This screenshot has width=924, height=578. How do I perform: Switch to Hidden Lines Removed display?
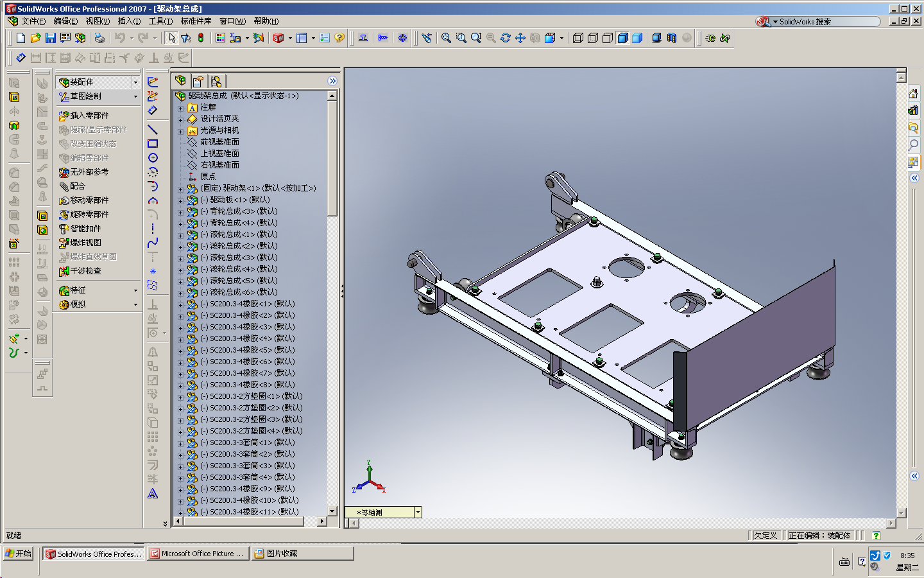click(x=607, y=38)
